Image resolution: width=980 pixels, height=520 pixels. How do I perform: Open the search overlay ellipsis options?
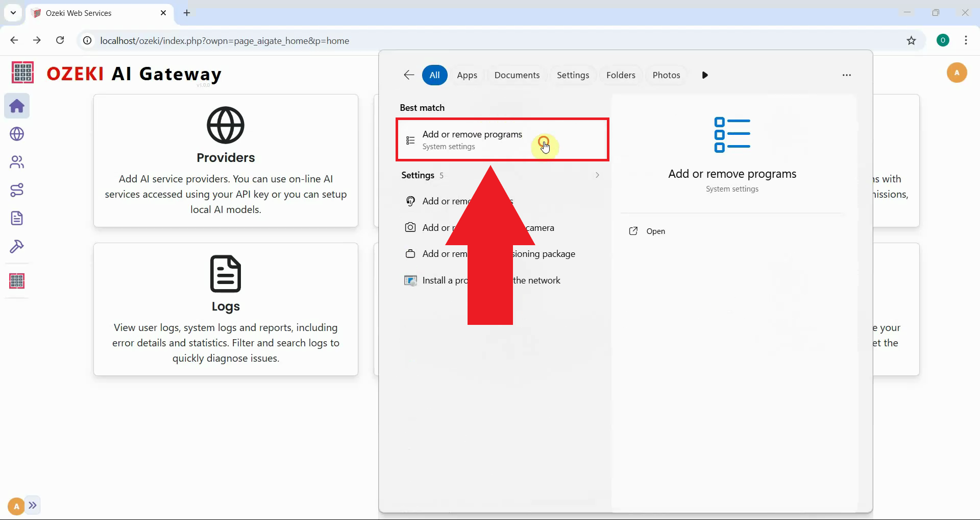[x=847, y=75]
